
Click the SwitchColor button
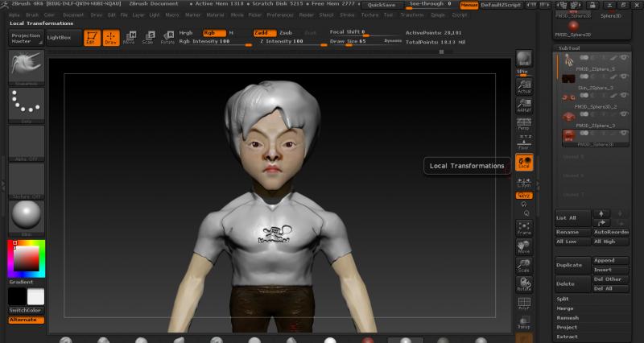click(x=27, y=310)
